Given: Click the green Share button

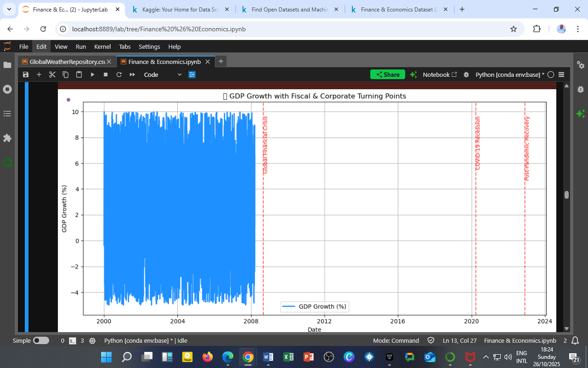Looking at the screenshot, I should tap(387, 75).
